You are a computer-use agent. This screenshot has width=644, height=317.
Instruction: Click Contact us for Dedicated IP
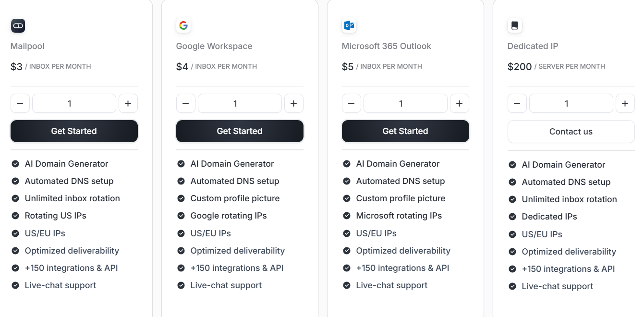[x=571, y=131]
